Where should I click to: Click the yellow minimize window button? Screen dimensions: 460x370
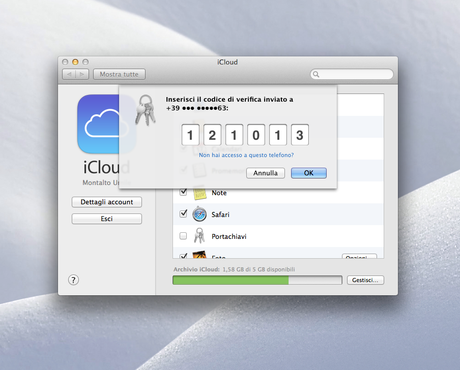click(75, 62)
